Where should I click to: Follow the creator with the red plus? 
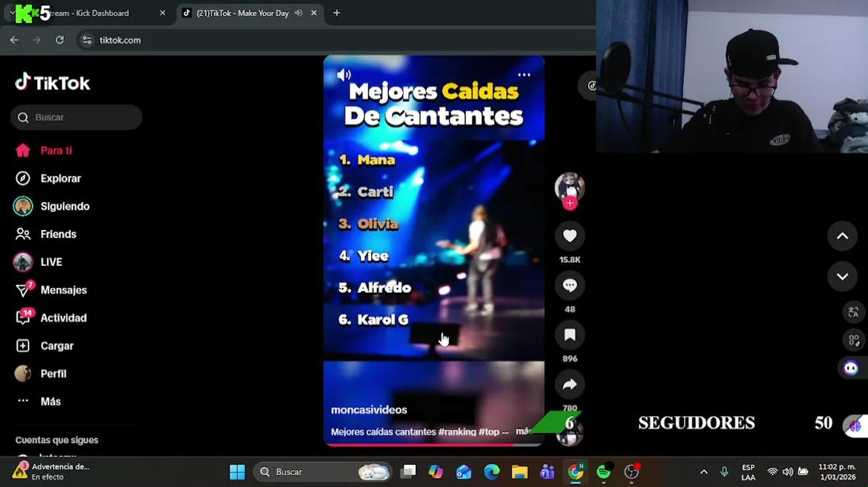point(570,203)
